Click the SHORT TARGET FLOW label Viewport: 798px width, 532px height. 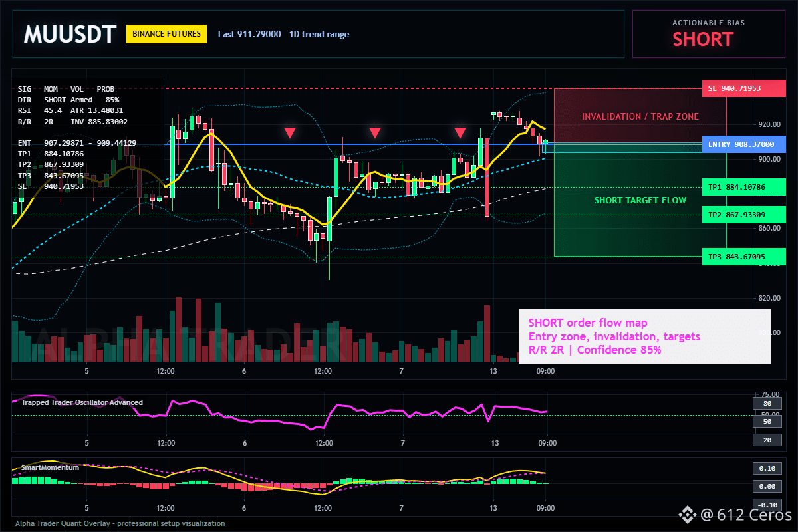click(640, 200)
